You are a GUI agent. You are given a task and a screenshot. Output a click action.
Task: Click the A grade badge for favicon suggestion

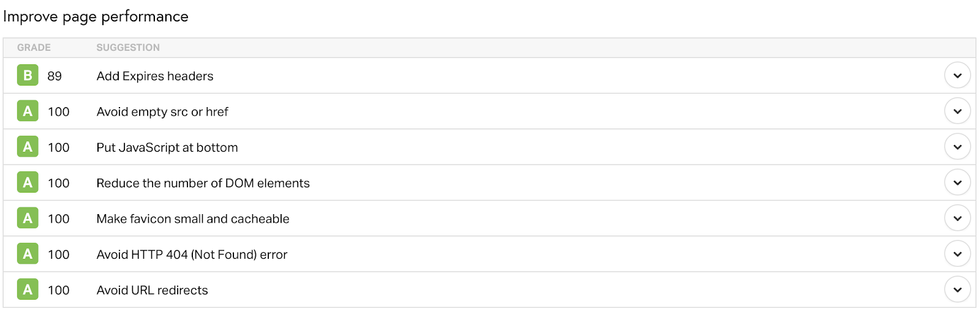[x=28, y=218]
